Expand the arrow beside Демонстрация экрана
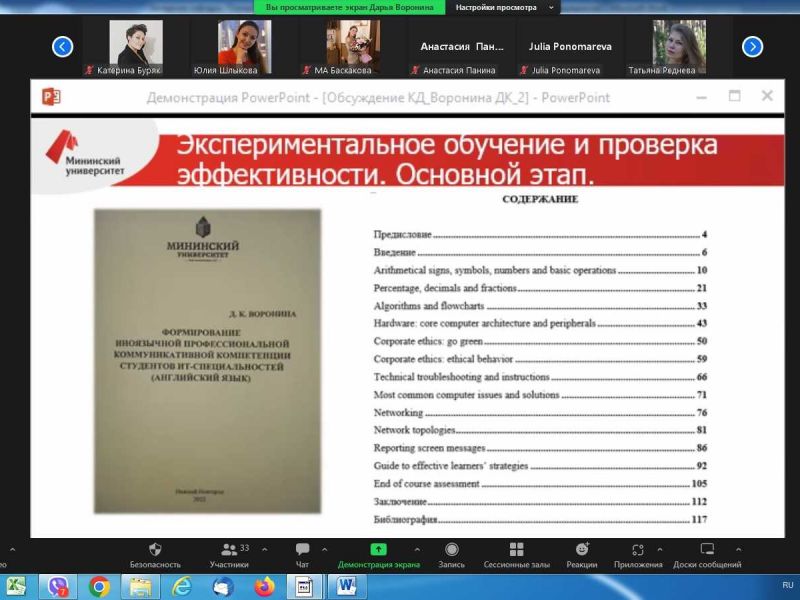 click(x=416, y=550)
